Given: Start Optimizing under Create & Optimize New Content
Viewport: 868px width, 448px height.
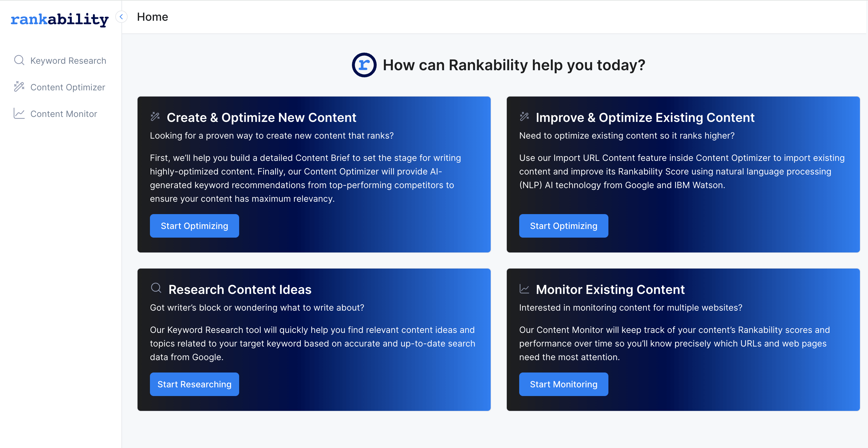Looking at the screenshot, I should pos(194,226).
